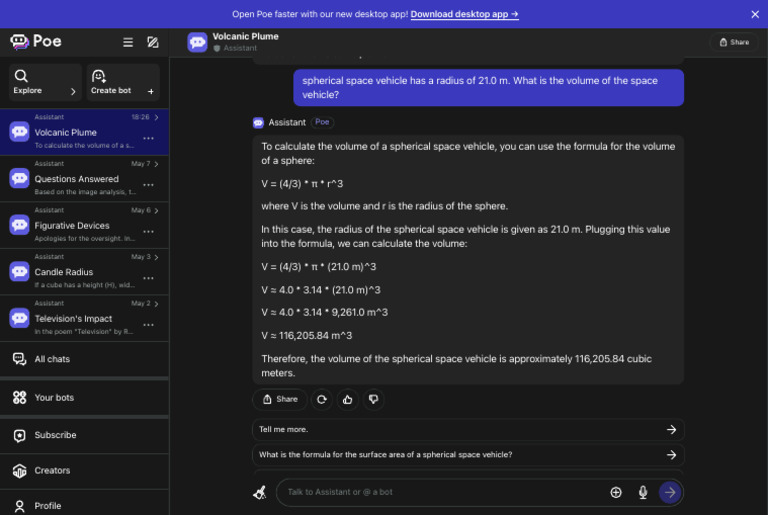Expand chevron next to May 6

(x=156, y=210)
